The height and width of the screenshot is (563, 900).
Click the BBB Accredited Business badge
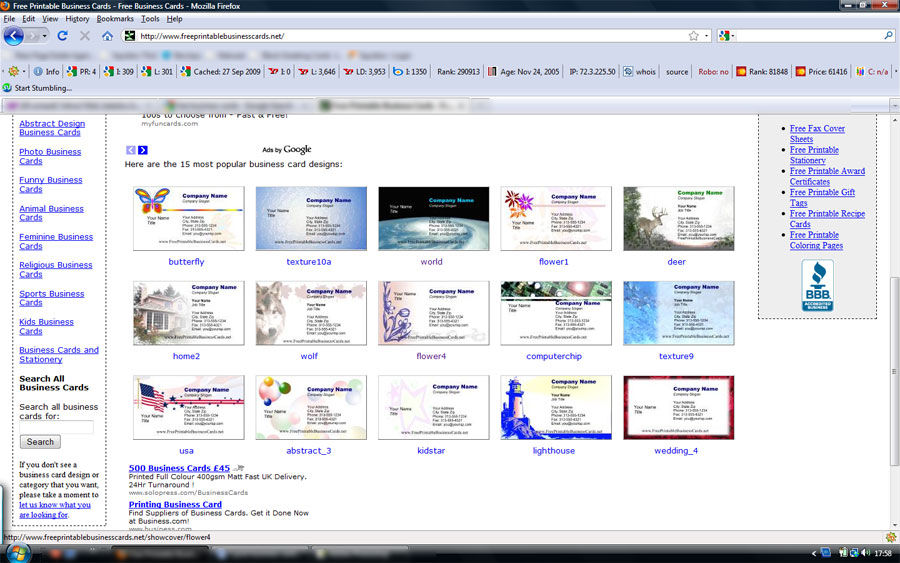(x=817, y=286)
